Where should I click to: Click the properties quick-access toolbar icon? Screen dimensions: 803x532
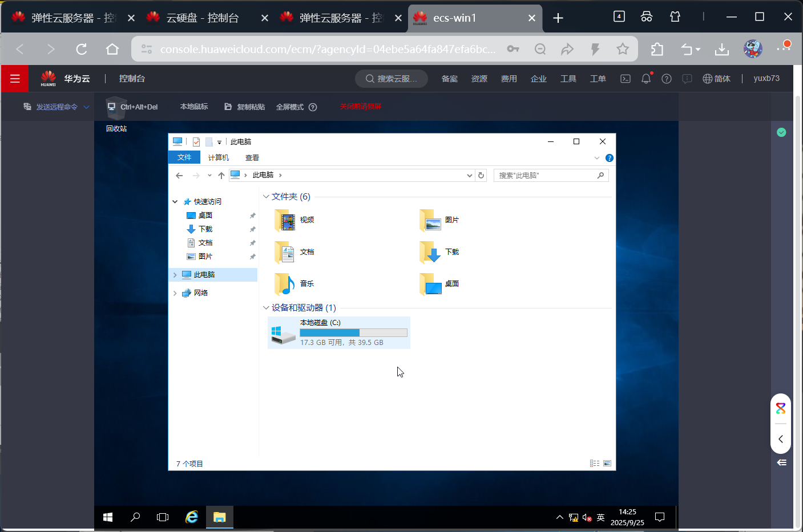(x=196, y=142)
